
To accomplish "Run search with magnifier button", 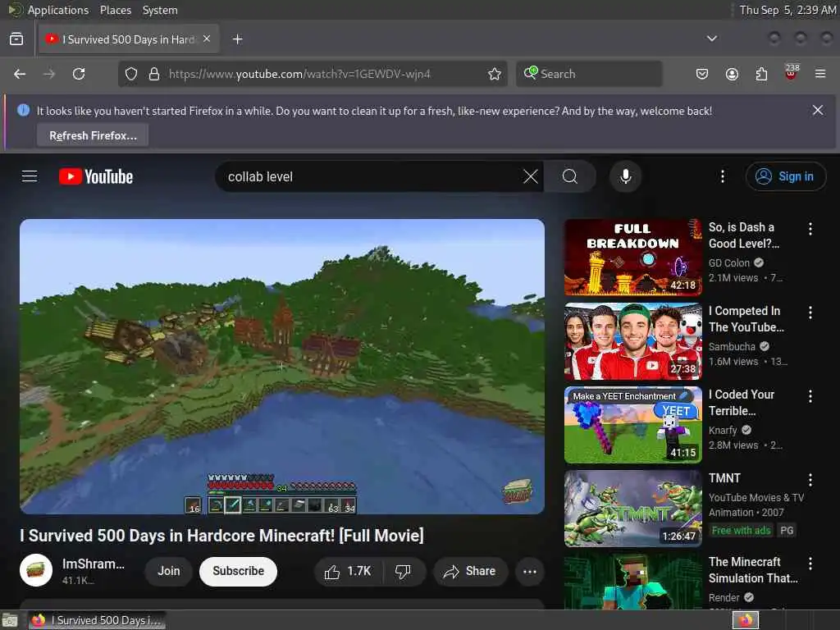I will point(570,176).
